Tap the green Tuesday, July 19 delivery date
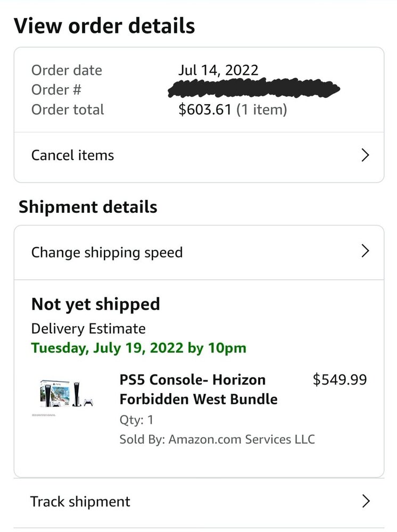 coord(139,348)
